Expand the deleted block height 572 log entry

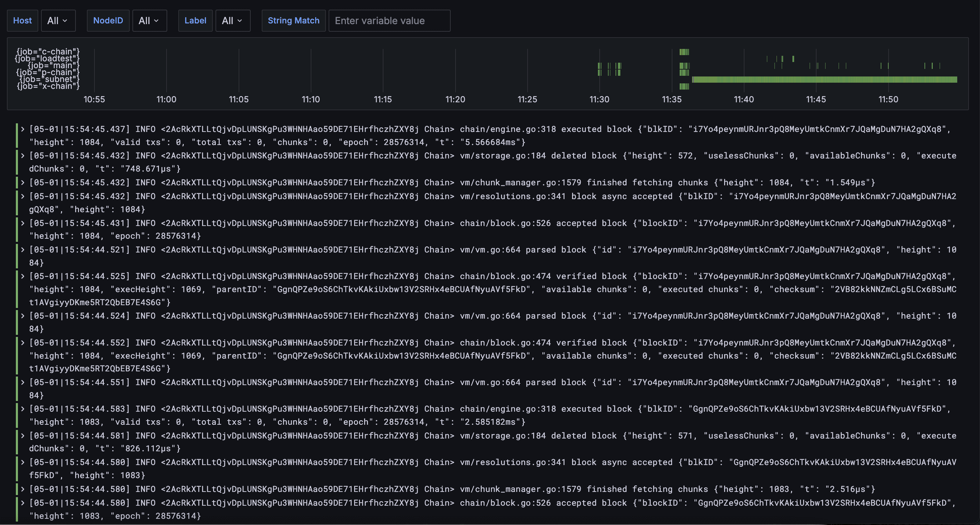tap(23, 155)
